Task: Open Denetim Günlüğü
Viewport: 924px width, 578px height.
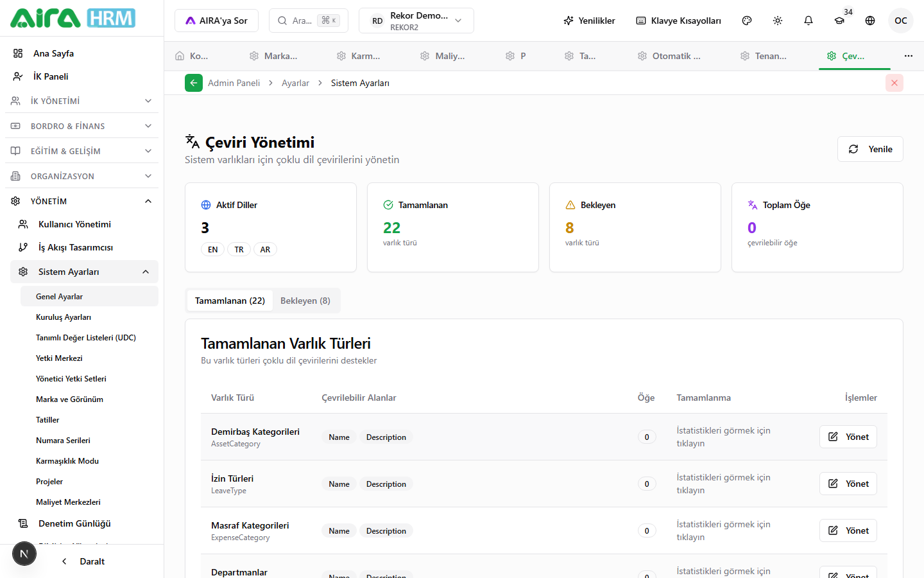Action: click(x=84, y=523)
